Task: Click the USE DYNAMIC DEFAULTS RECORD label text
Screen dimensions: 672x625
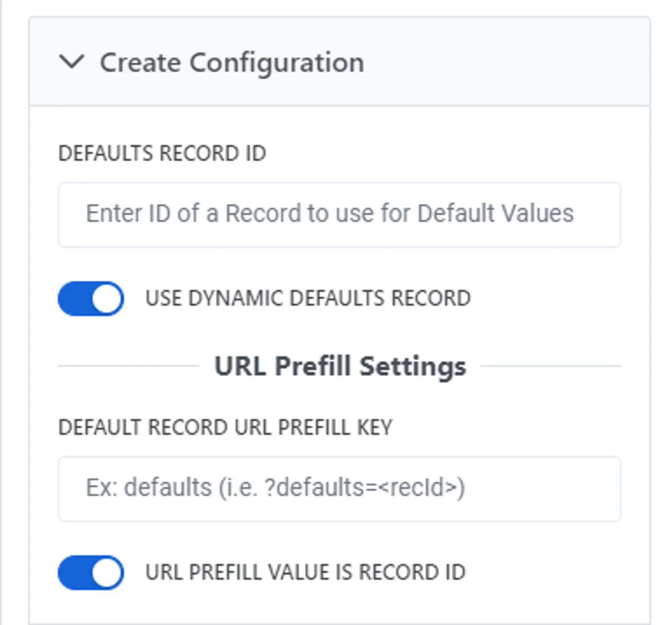Action: click(x=308, y=298)
